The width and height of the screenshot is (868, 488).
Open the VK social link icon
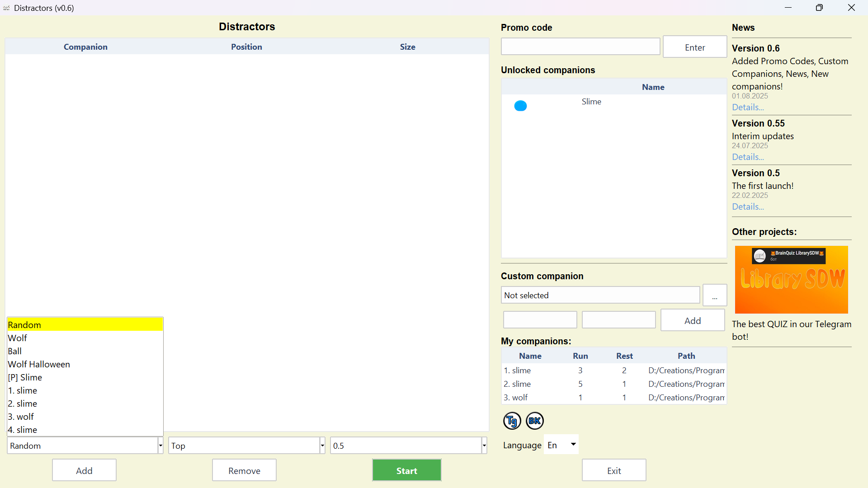tap(534, 421)
